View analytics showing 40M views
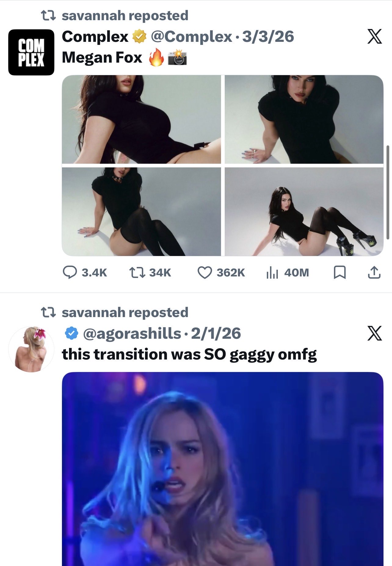Image resolution: width=392 pixels, height=566 pixels. coord(273,272)
